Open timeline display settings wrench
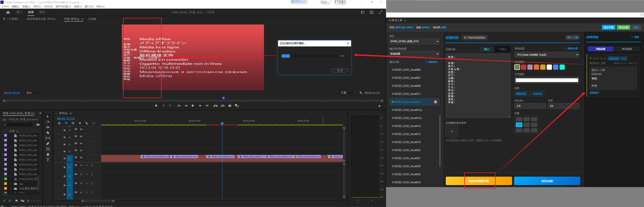The height and width of the screenshot is (207, 644). pyautogui.click(x=86, y=123)
